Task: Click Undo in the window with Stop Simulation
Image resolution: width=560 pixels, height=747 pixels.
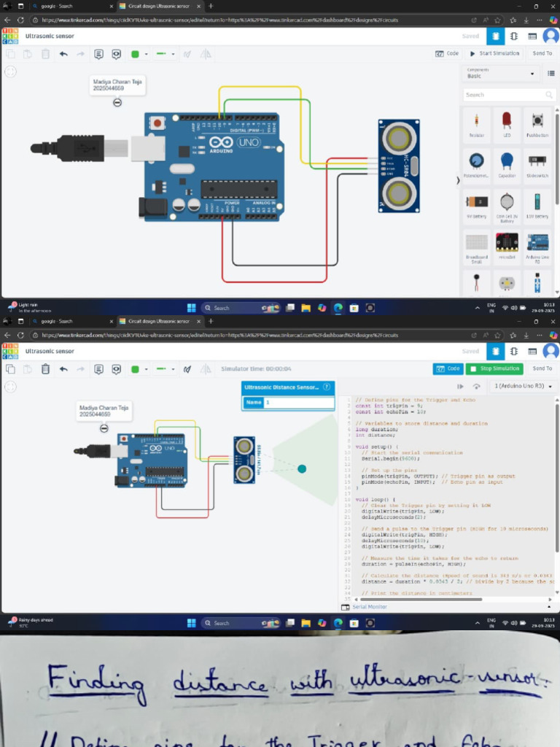Action: (x=63, y=369)
